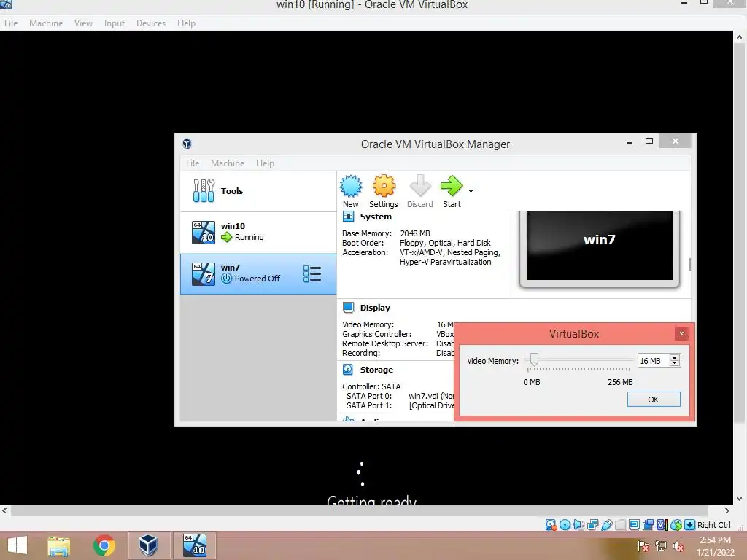This screenshot has height=560, width=747.
Task: Select the win10 Running machine entry
Action: click(258, 233)
